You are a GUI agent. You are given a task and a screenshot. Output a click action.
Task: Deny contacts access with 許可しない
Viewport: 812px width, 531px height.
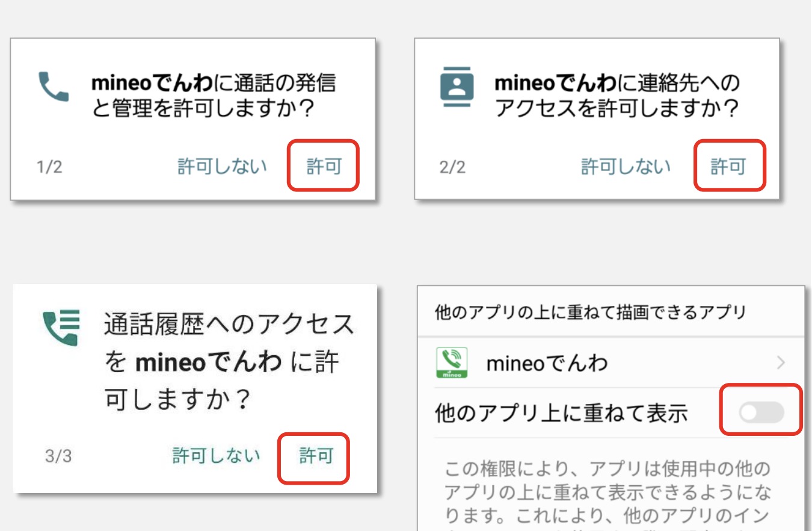(626, 166)
